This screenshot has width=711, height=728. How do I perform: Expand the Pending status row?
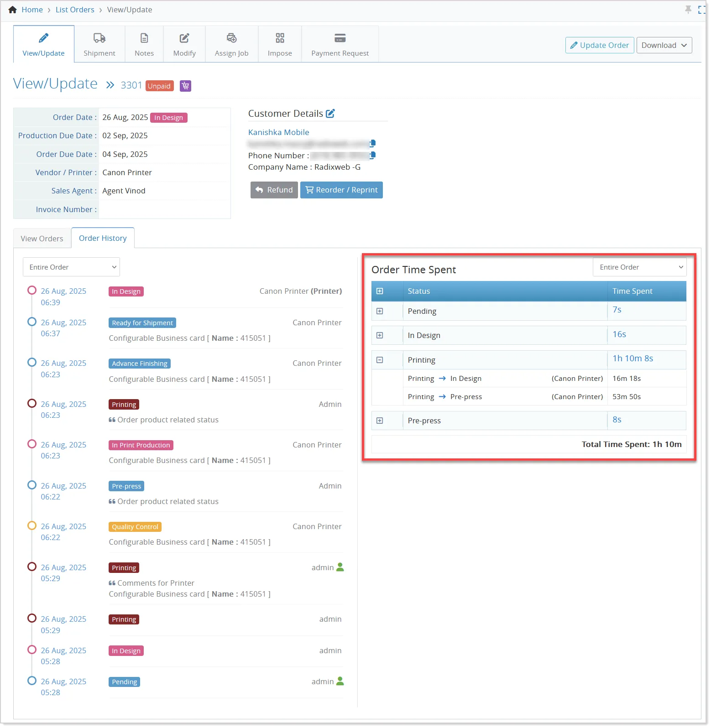pyautogui.click(x=380, y=311)
